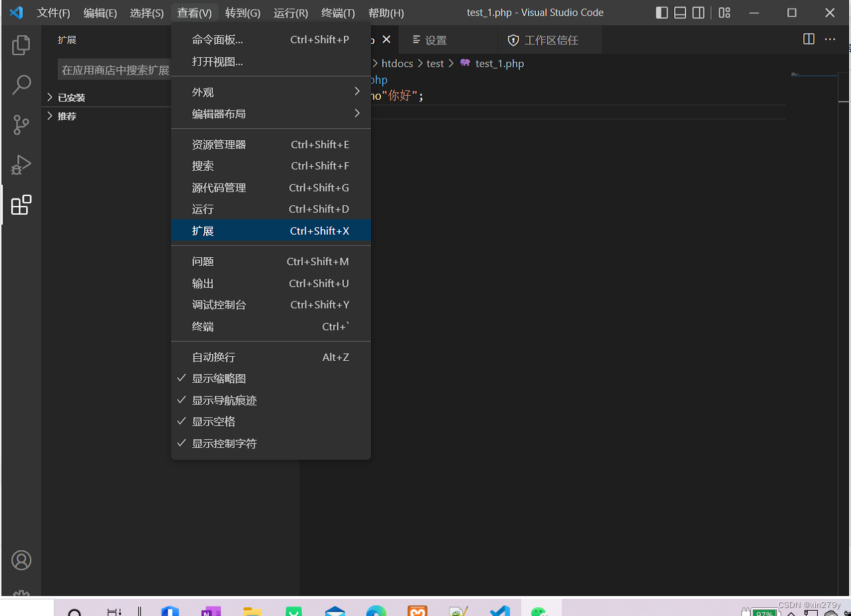Click the editor minimap preview

coord(814,75)
